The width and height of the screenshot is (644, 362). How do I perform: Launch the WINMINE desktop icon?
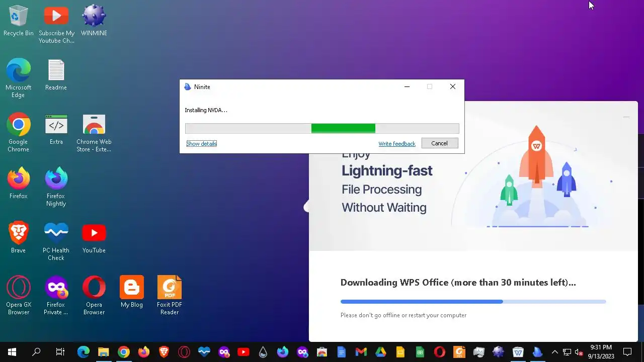click(x=94, y=21)
